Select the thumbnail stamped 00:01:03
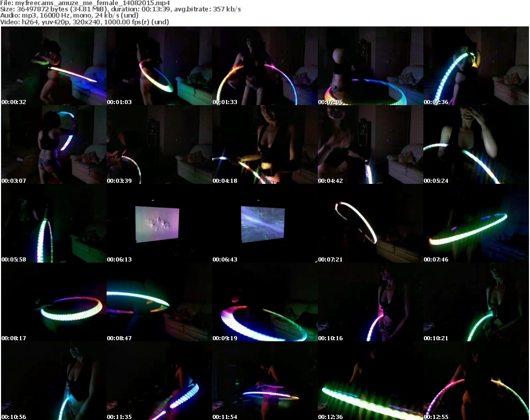The width and height of the screenshot is (530, 420). 159,66
